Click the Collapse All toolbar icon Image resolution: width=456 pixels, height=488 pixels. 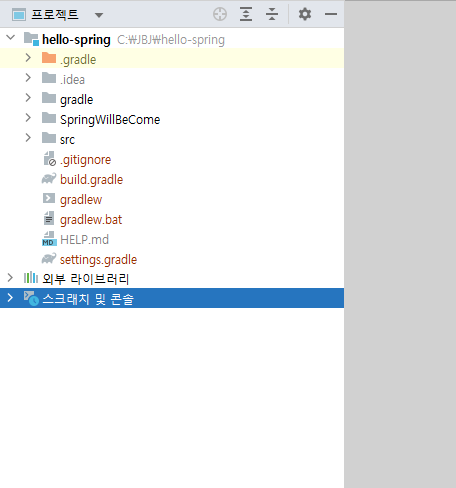coord(272,14)
